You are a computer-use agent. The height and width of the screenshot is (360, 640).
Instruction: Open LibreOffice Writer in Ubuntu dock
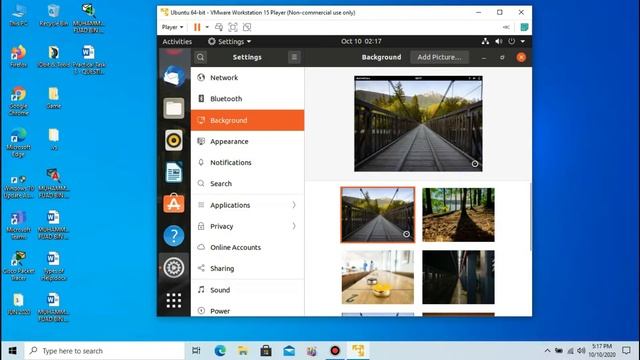174,172
